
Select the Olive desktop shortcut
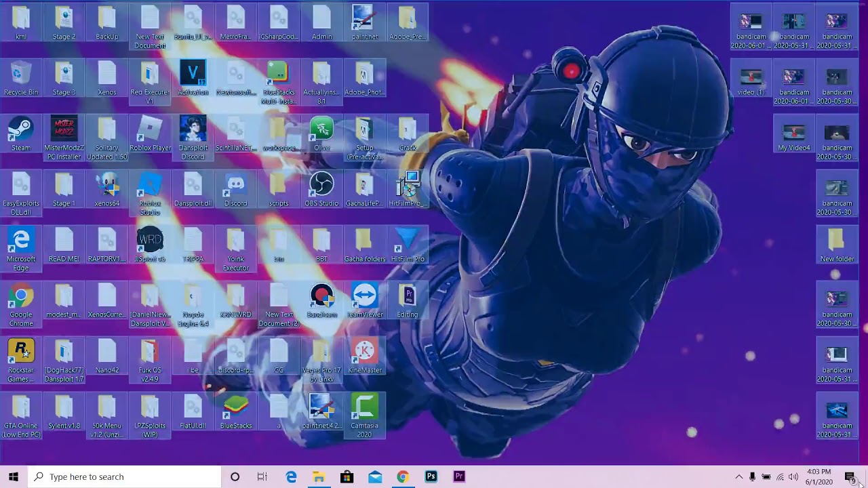click(x=321, y=134)
